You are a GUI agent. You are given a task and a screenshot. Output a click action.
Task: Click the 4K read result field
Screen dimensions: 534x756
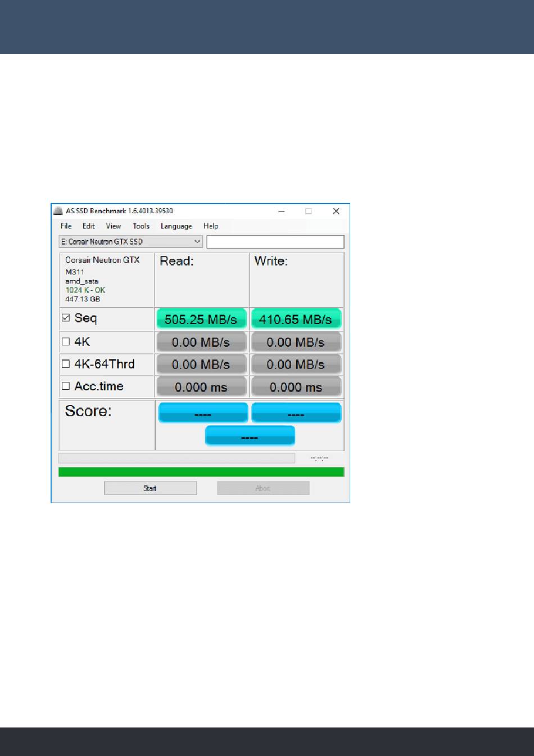pos(201,342)
